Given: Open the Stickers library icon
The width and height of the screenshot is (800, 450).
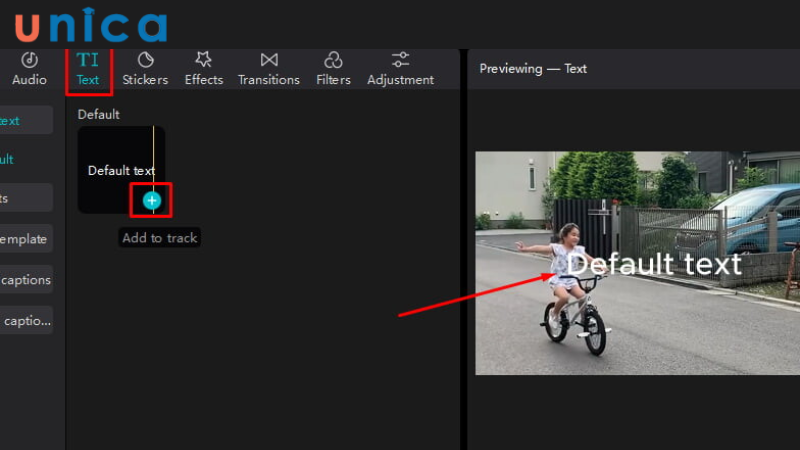Looking at the screenshot, I should pyautogui.click(x=145, y=61).
